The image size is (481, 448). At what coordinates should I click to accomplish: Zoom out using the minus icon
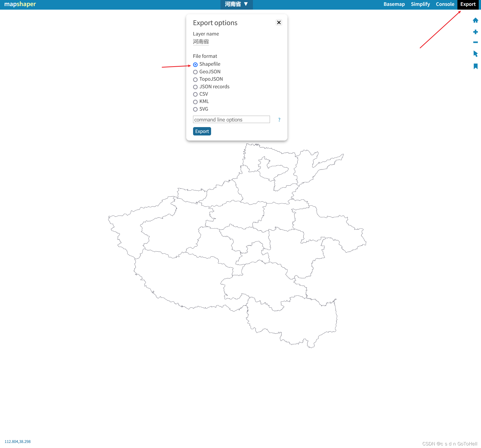(475, 43)
